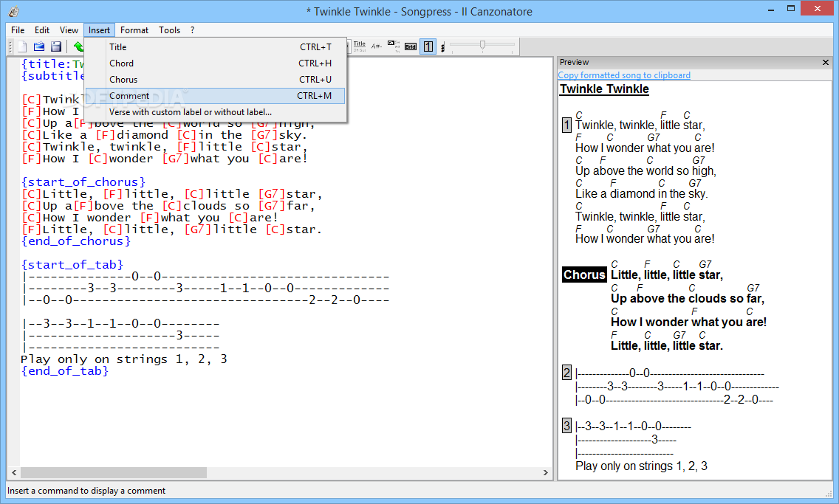Select 'Verse with custom label or without label...'
The width and height of the screenshot is (839, 504).
(215, 111)
